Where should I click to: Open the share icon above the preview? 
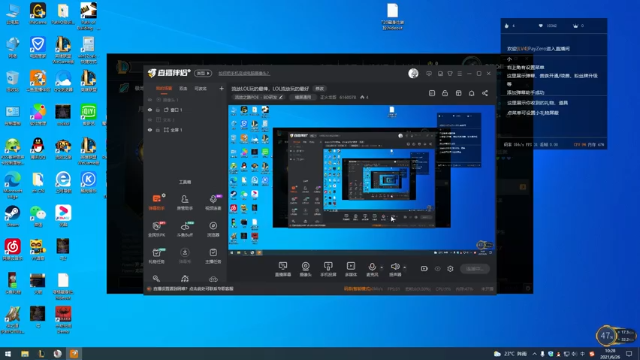point(485,93)
